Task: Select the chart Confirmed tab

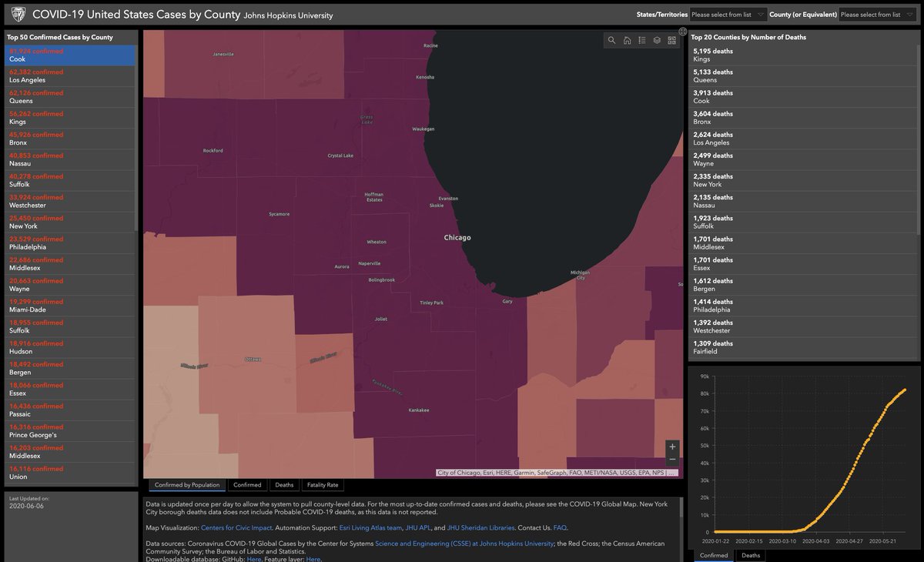Action: click(714, 555)
